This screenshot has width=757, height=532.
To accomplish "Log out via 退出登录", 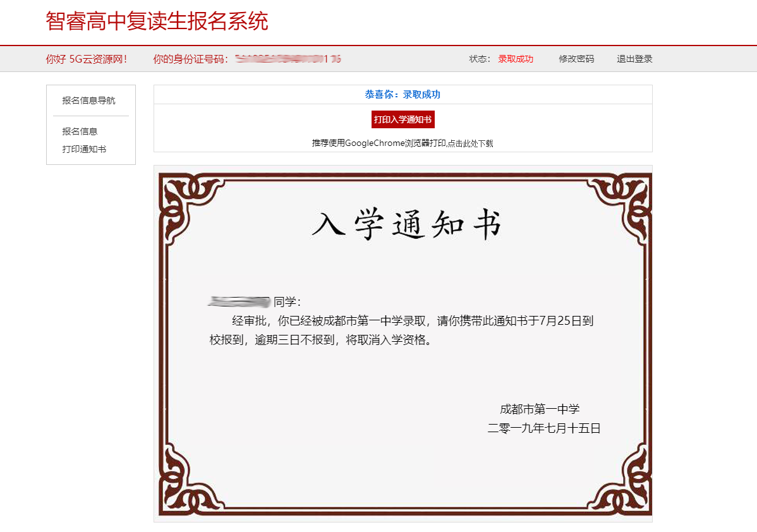I will [x=634, y=59].
